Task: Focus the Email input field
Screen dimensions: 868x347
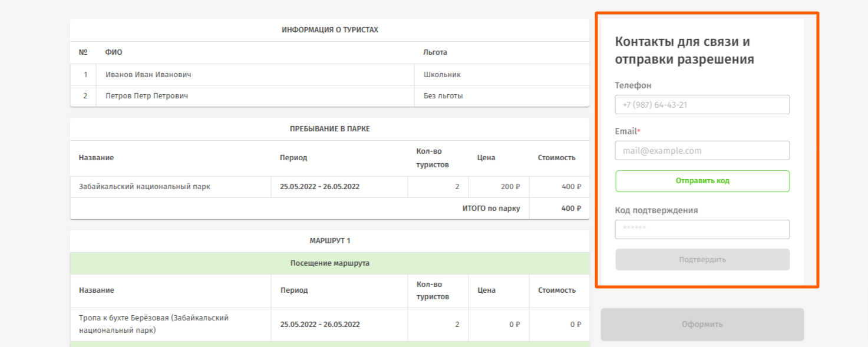Action: click(x=702, y=151)
